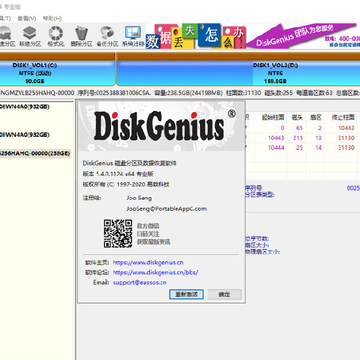The image size is (360, 360).
Task: Click the sectors (扇区) column header
Action: (x=316, y=117)
